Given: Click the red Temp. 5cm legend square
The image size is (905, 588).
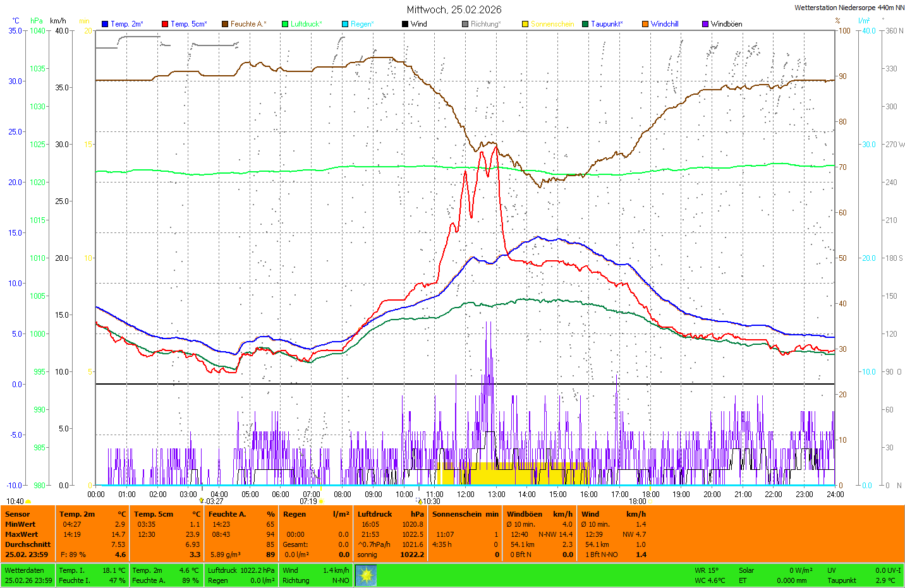Looking at the screenshot, I should 165,24.
